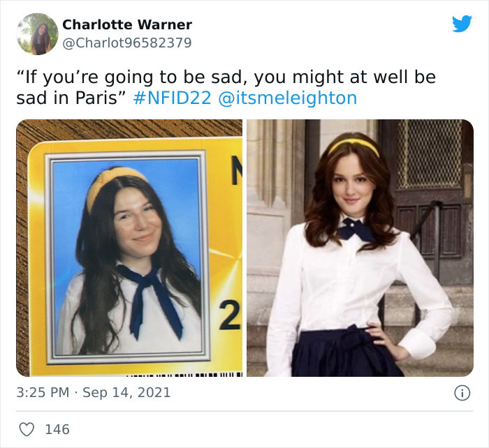Open the left ID card photo
Screen dimensions: 489x448
click(129, 248)
